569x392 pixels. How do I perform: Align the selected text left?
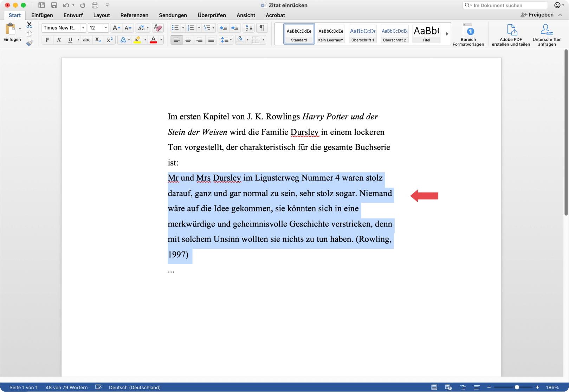[x=176, y=40]
